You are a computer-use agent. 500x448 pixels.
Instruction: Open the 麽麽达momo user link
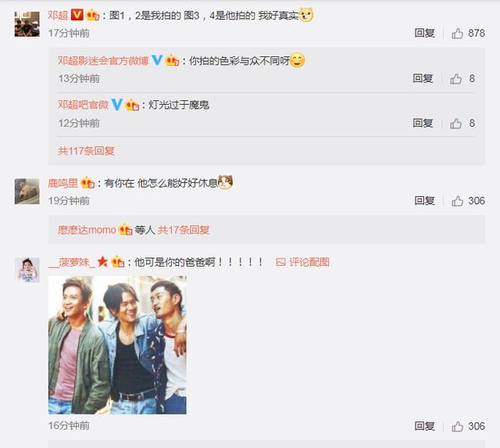pyautogui.click(x=87, y=230)
